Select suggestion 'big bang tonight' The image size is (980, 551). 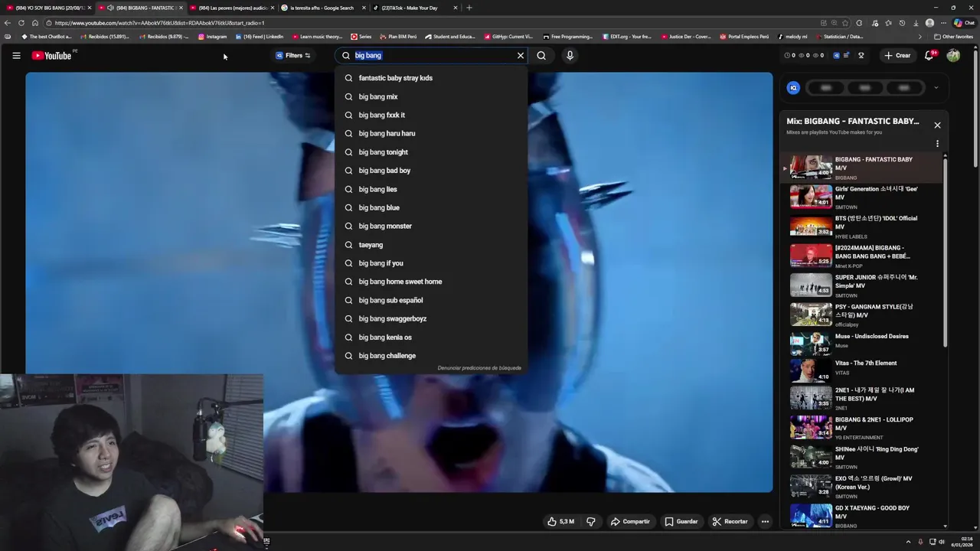431,152
